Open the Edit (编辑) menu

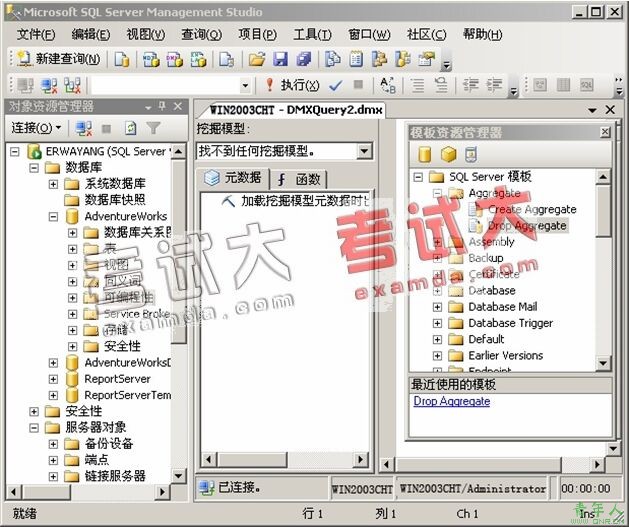pos(91,34)
